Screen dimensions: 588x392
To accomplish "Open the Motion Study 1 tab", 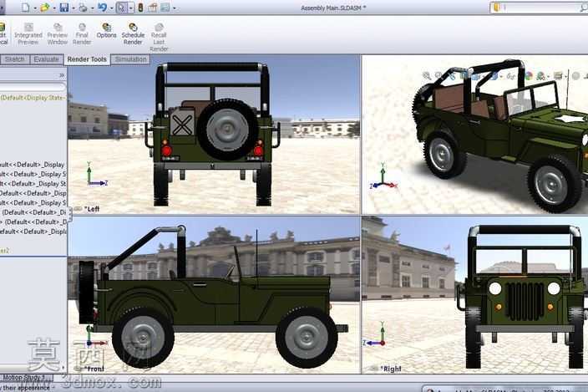I will (26, 377).
